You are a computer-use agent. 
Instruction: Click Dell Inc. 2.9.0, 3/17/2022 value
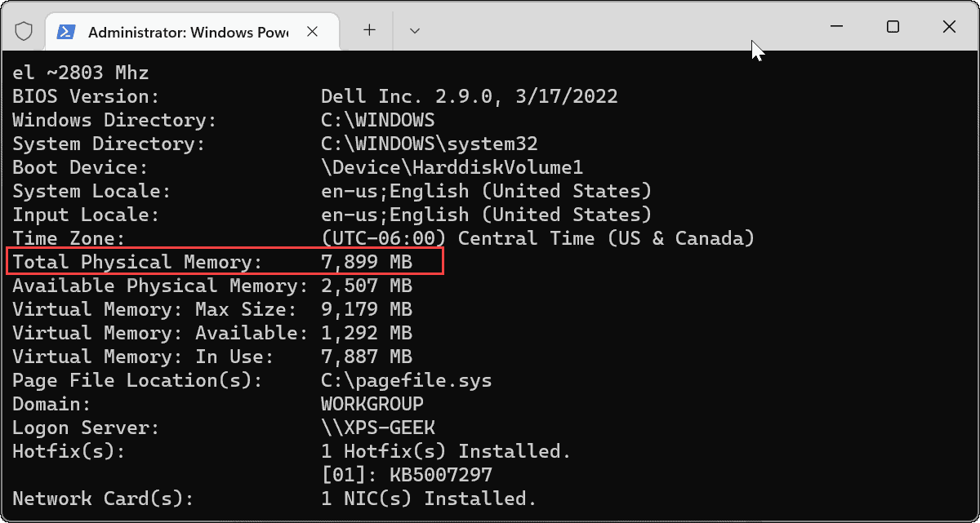(470, 96)
